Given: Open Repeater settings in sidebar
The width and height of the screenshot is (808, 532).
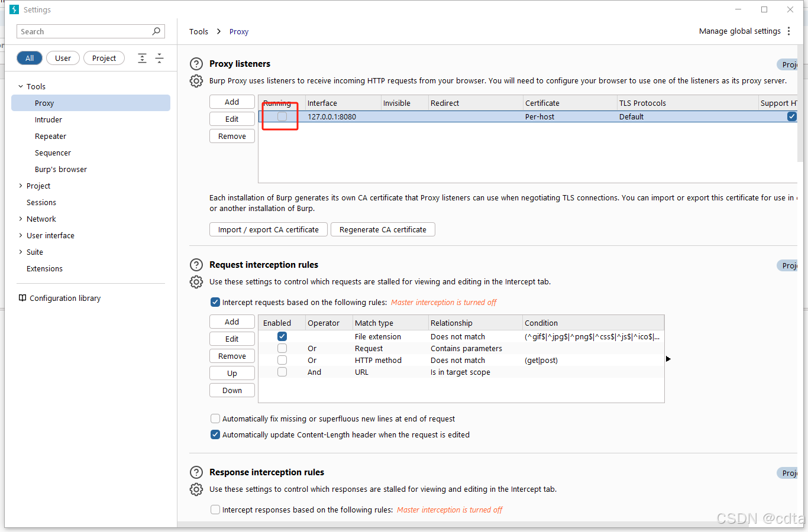Looking at the screenshot, I should click(x=50, y=136).
